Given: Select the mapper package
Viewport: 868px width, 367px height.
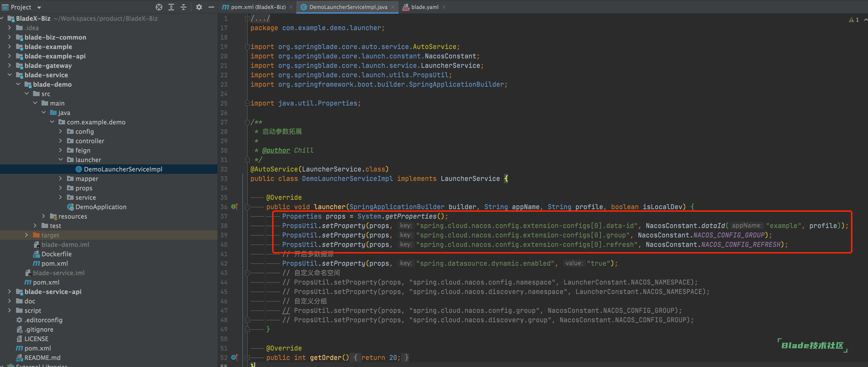Looking at the screenshot, I should pyautogui.click(x=87, y=179).
